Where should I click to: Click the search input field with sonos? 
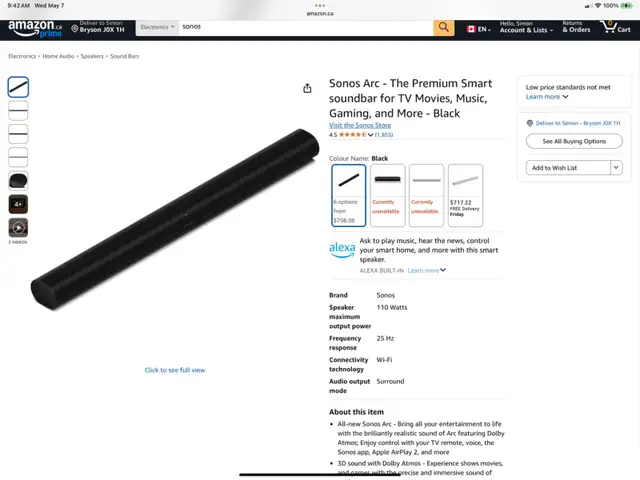[x=306, y=27]
